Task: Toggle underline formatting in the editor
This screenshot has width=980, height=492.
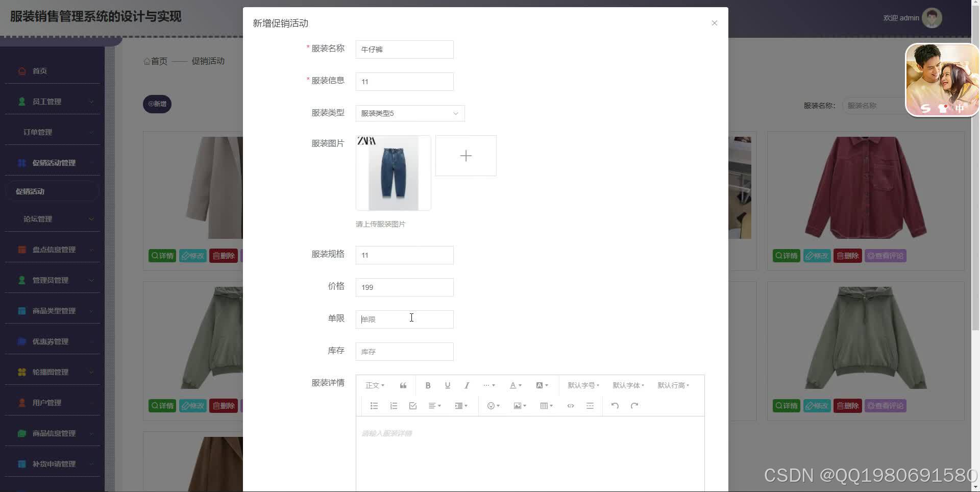Action: pos(447,385)
